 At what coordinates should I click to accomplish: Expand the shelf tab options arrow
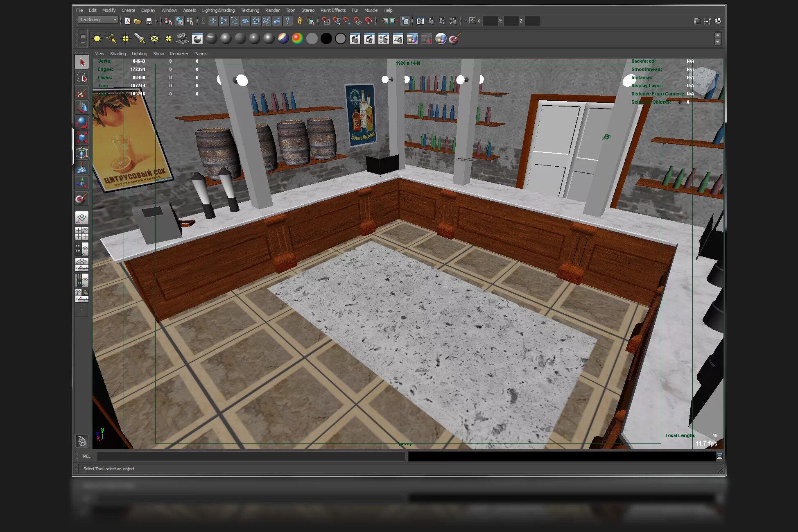pyautogui.click(x=83, y=43)
